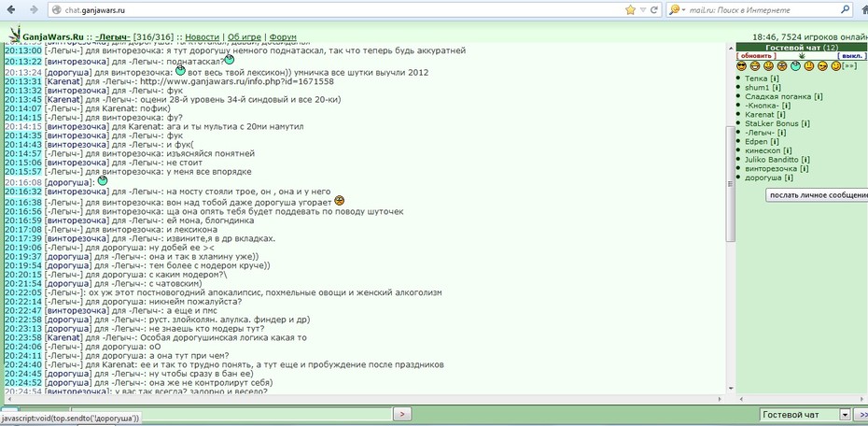Insert the teal round smiley from the panel

coord(795,66)
